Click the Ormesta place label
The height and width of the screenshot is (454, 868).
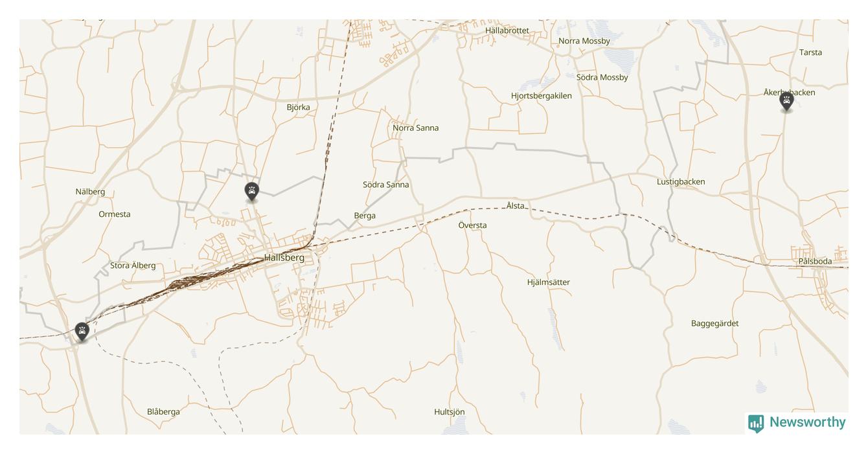click(115, 214)
